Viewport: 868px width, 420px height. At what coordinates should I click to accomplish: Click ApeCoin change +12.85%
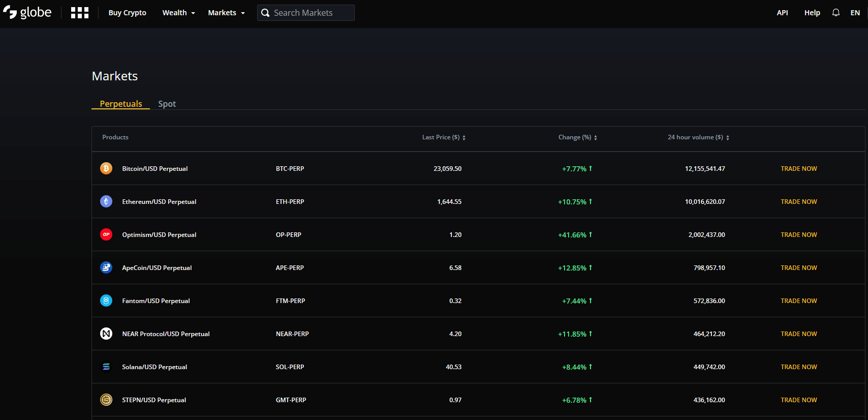575,267
